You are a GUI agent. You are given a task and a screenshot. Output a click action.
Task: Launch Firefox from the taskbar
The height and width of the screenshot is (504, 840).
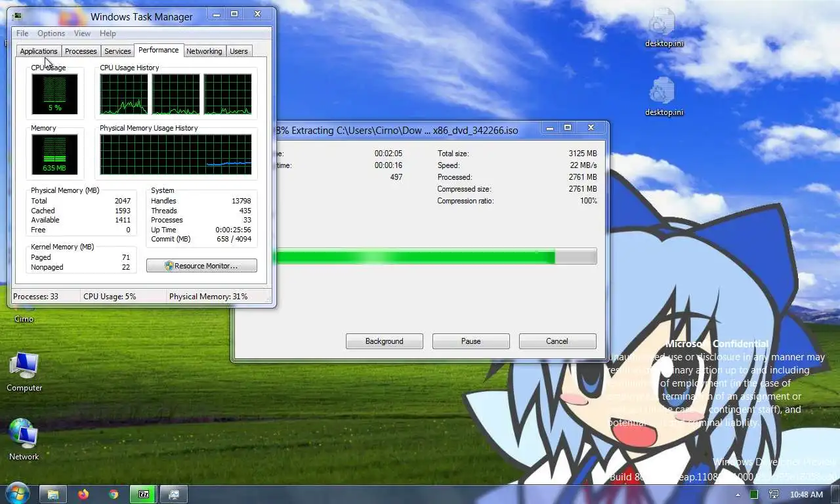coord(83,494)
